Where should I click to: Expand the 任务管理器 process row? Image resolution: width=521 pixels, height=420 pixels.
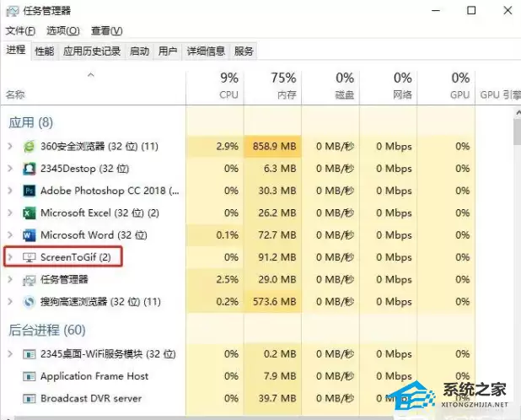(10, 279)
